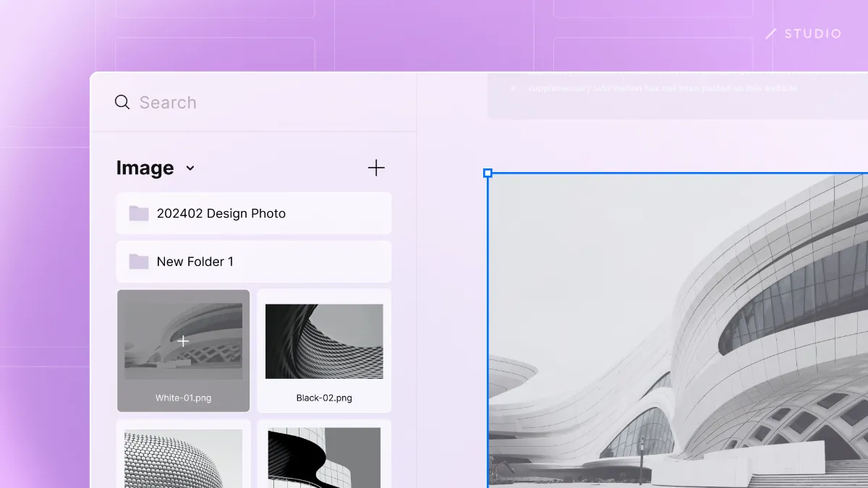Image resolution: width=868 pixels, height=488 pixels.
Task: Click the Black-02.png file name
Action: pyautogui.click(x=324, y=398)
